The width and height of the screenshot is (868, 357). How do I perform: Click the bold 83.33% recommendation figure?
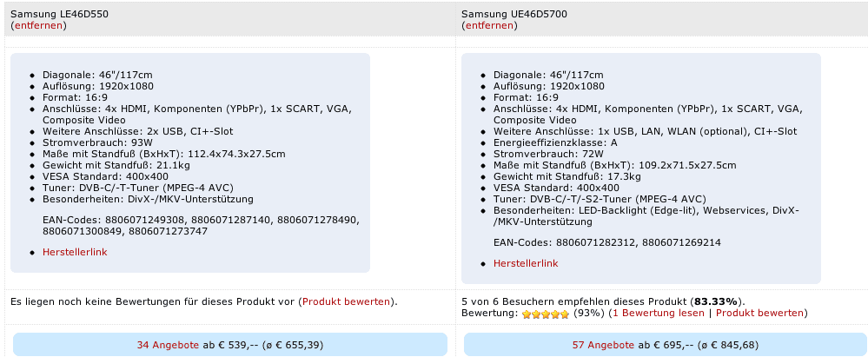(x=716, y=302)
